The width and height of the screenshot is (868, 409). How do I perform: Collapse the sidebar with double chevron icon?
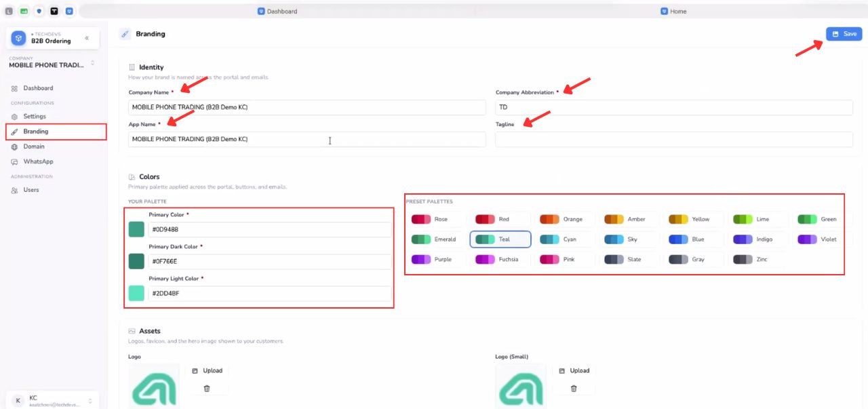pos(87,38)
